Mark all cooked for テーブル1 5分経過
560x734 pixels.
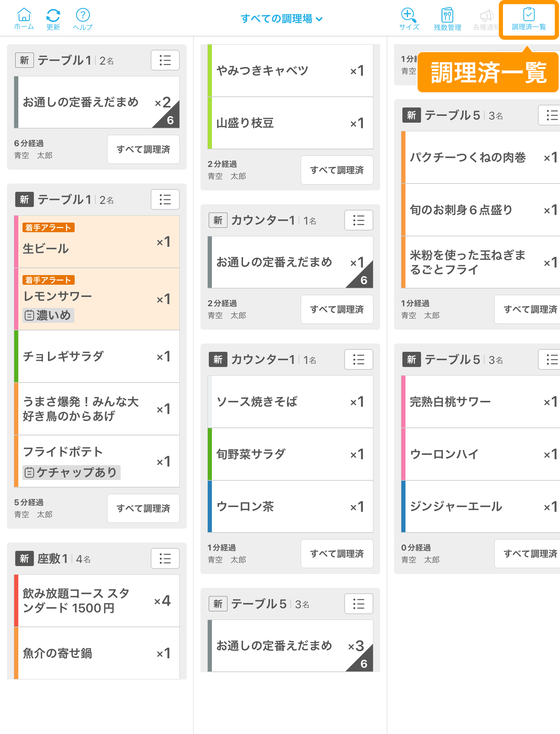point(143,508)
